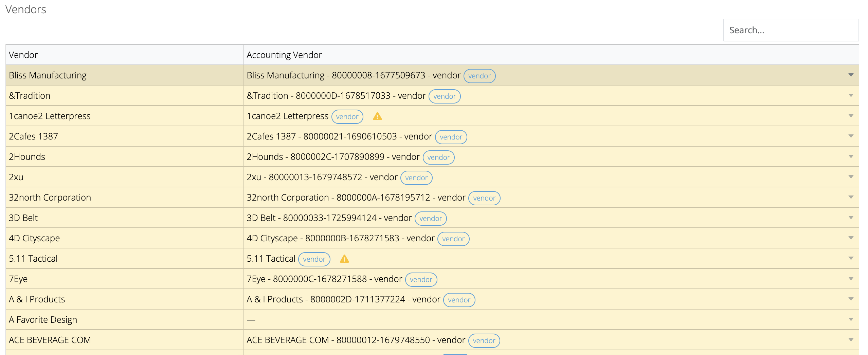Select ACE BEVERAGE COM vendor name cell

tap(125, 340)
